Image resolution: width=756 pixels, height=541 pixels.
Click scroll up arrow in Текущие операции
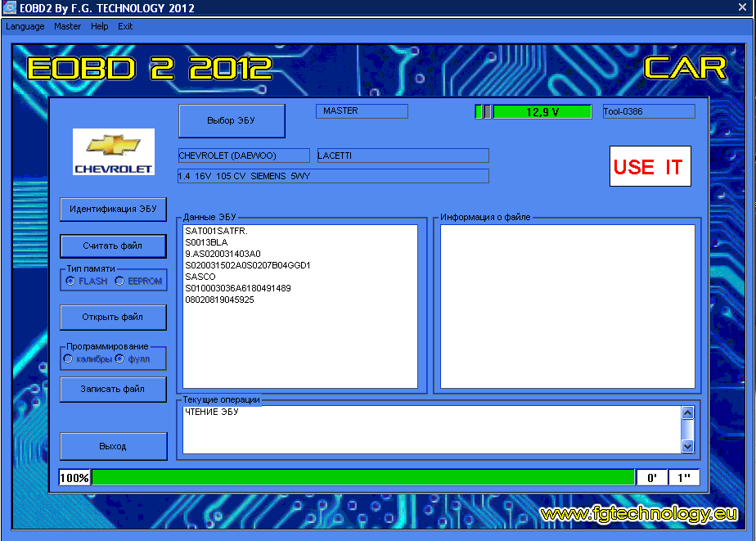(687, 413)
